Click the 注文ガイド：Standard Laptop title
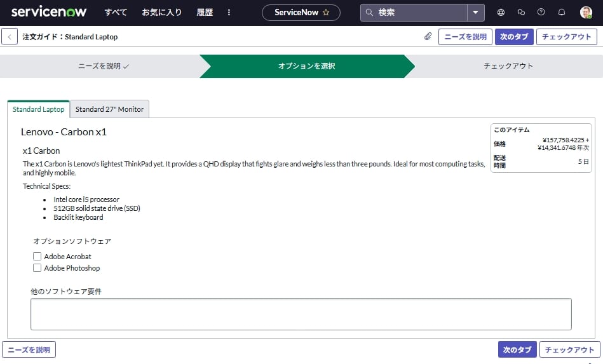Image resolution: width=603 pixels, height=364 pixels. pyautogui.click(x=70, y=37)
